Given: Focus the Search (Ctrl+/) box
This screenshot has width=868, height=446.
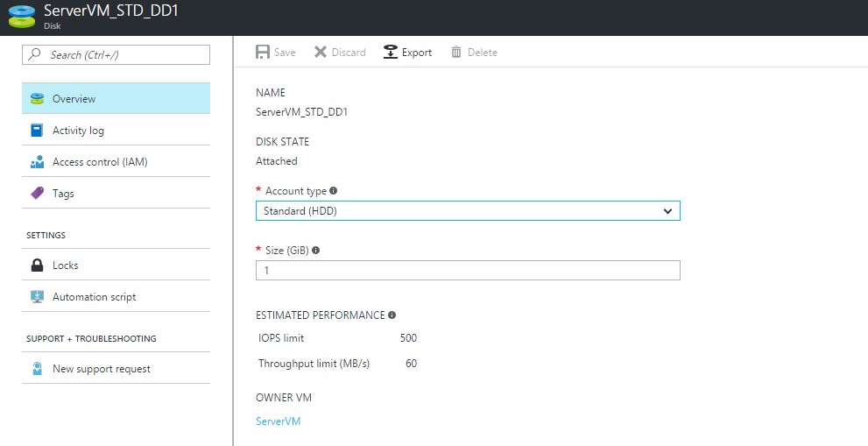Looking at the screenshot, I should pyautogui.click(x=123, y=54).
